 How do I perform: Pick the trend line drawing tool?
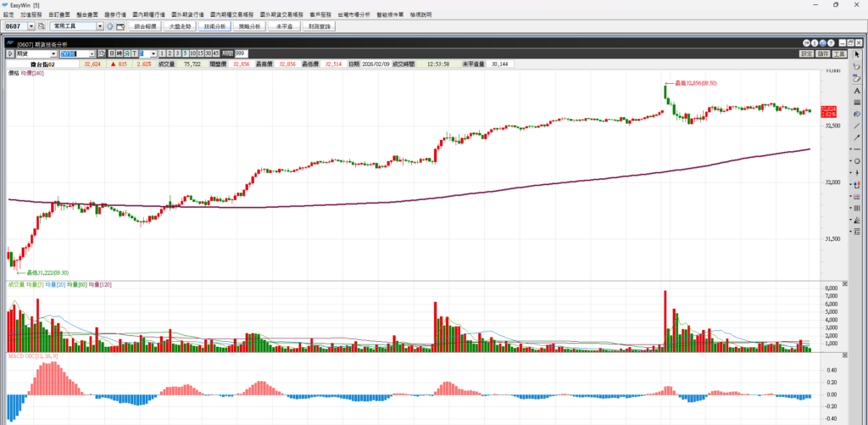tap(857, 126)
